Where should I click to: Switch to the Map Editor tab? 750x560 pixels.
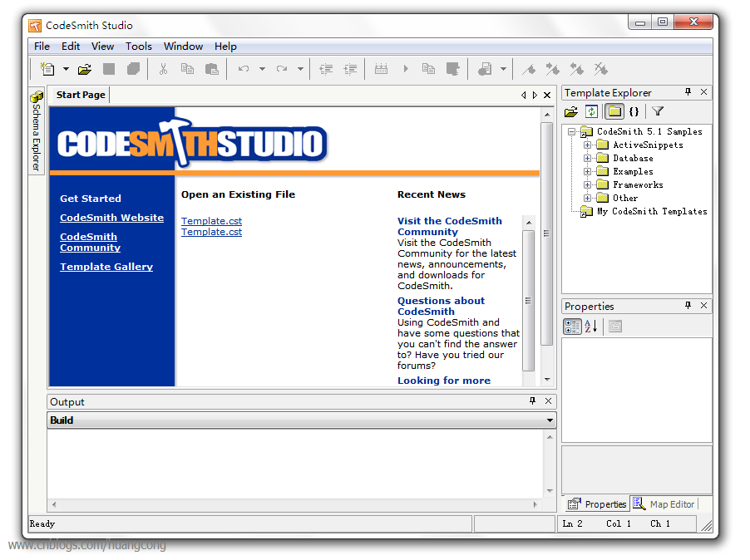(x=664, y=504)
